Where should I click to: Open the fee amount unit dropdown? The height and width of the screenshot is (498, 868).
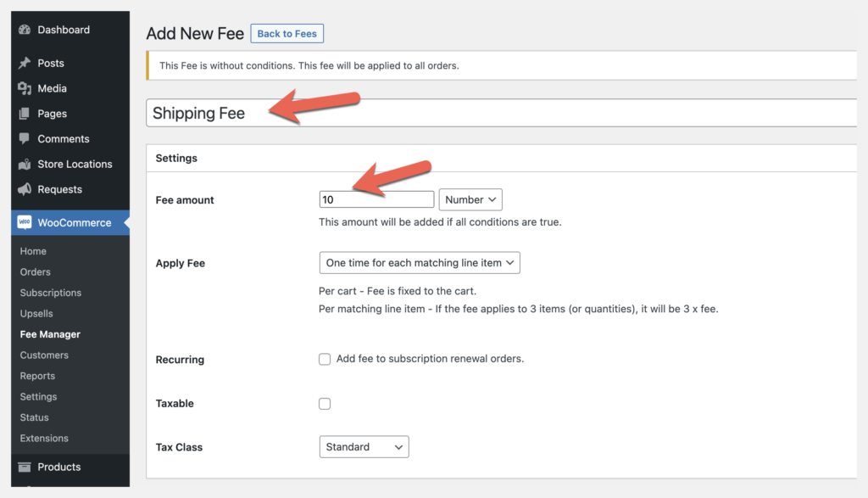point(470,199)
